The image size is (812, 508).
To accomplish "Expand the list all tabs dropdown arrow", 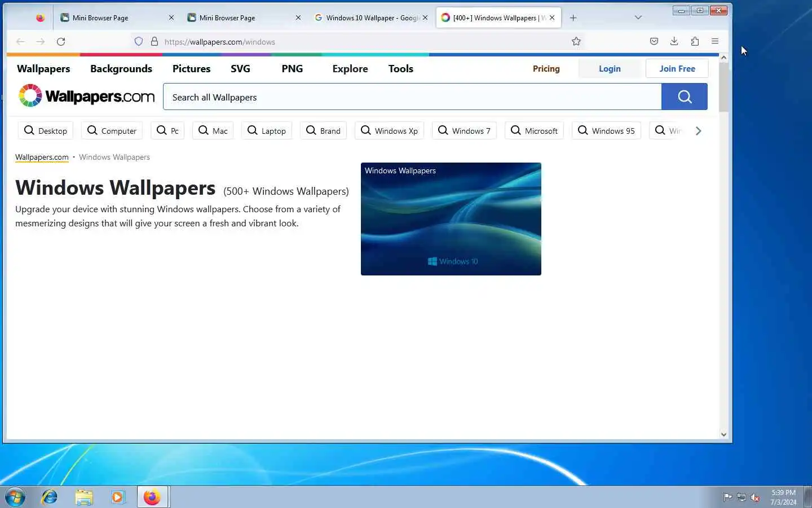I will point(638,17).
